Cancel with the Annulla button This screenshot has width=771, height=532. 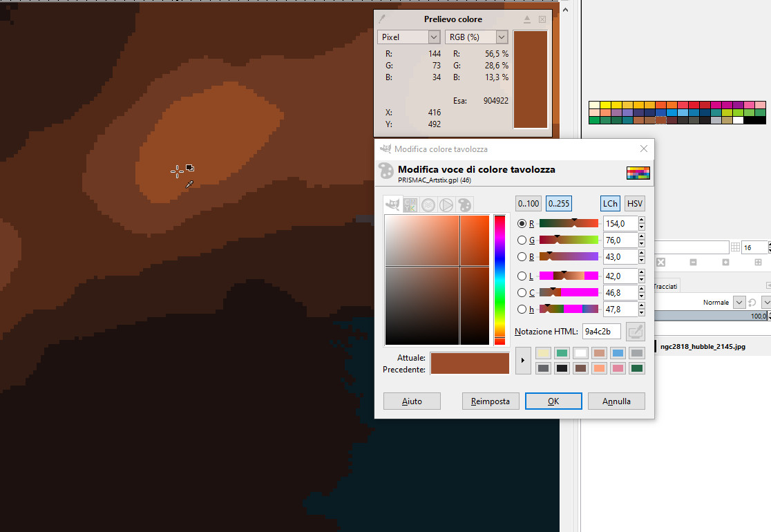point(616,401)
